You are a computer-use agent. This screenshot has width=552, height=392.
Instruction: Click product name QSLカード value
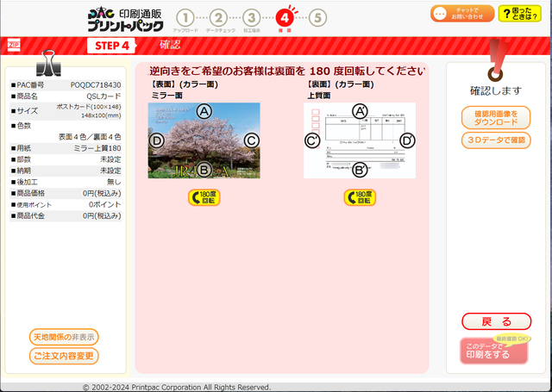coord(103,96)
